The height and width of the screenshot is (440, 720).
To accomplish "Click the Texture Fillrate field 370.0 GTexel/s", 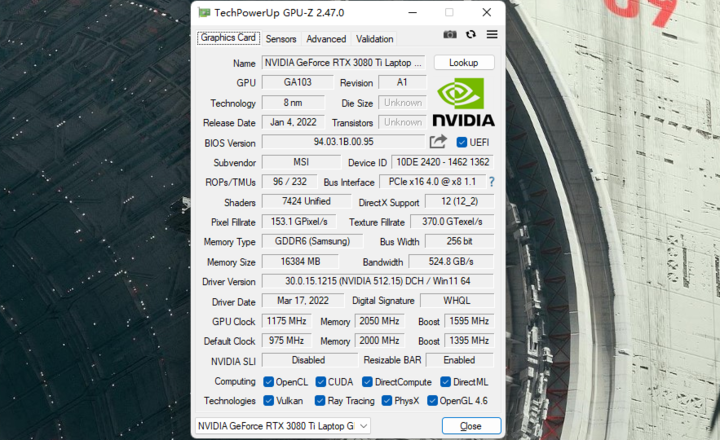I will click(452, 221).
